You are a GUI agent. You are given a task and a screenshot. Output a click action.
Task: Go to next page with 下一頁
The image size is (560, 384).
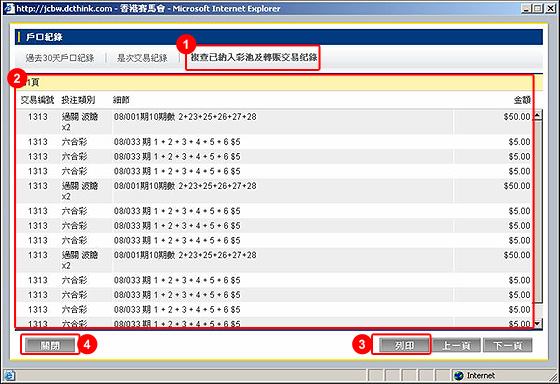pos(508,345)
